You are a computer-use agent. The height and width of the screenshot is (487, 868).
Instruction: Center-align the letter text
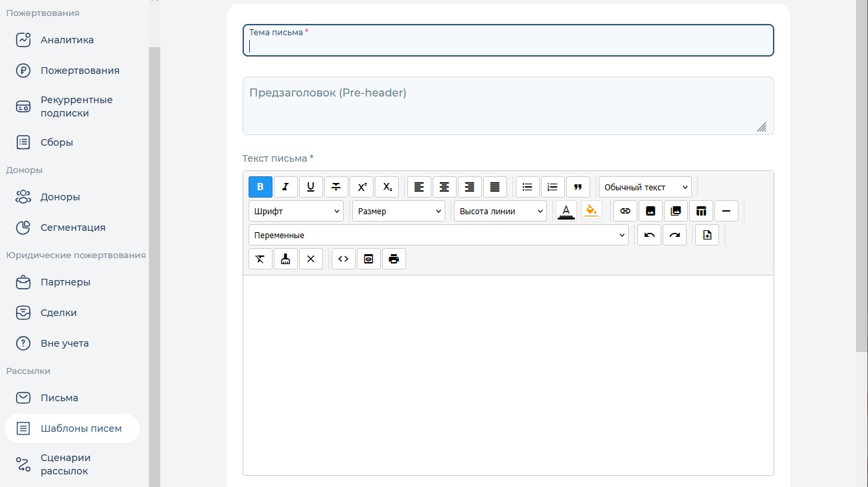coord(444,187)
